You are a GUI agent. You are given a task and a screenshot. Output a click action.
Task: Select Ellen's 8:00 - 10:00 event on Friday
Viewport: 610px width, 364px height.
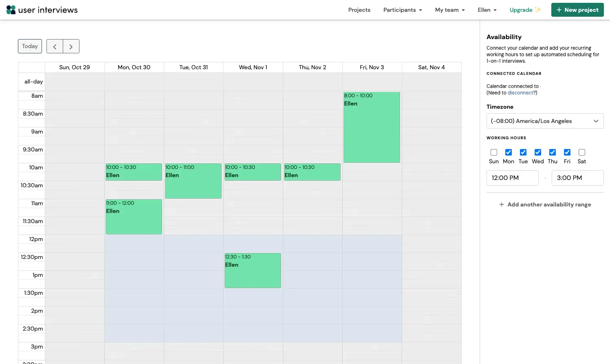(371, 127)
